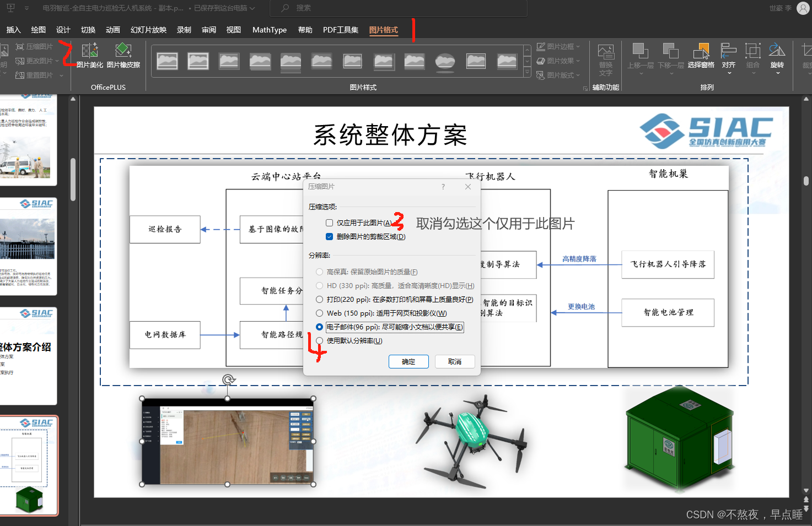Click the presentation mode icon in title bar
The height and width of the screenshot is (526, 812).
click(11, 8)
